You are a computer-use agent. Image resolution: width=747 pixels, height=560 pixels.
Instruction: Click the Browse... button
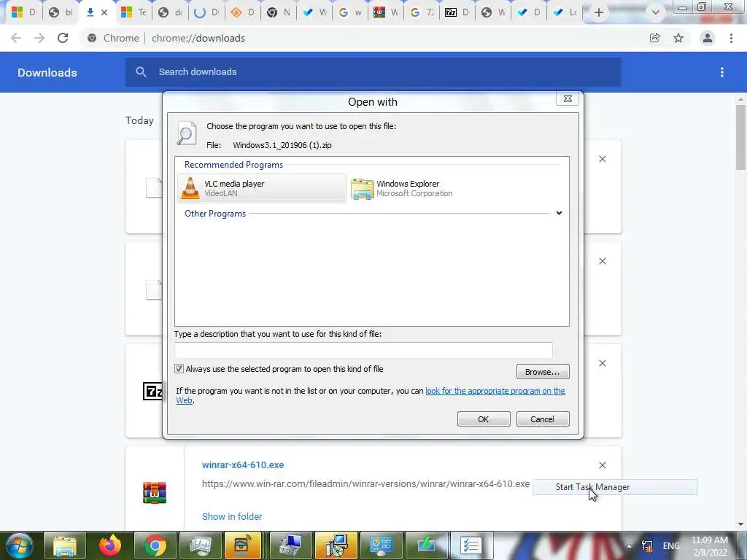coord(543,371)
